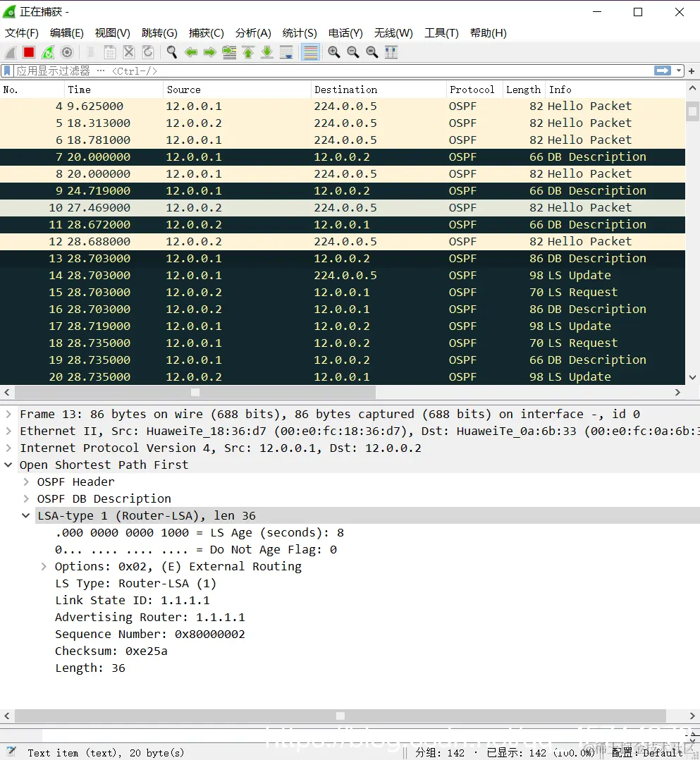Open Find Packet magnifier tool
The image size is (700, 760).
(171, 52)
